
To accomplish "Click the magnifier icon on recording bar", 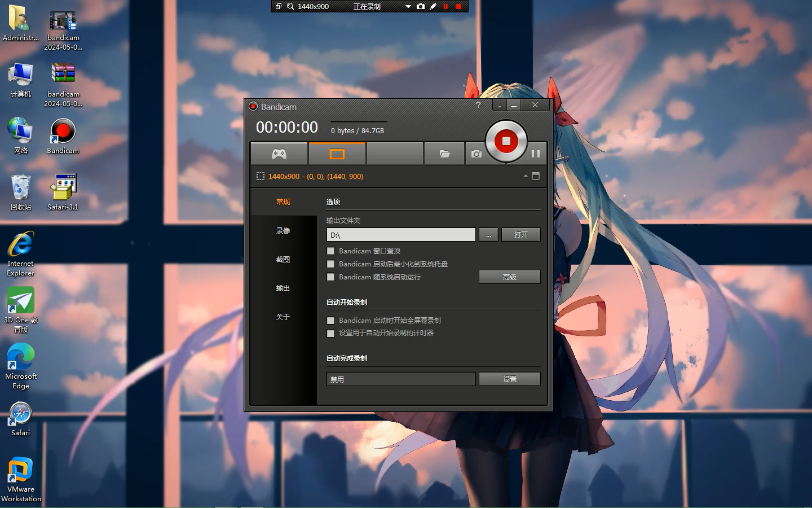I will pos(290,6).
